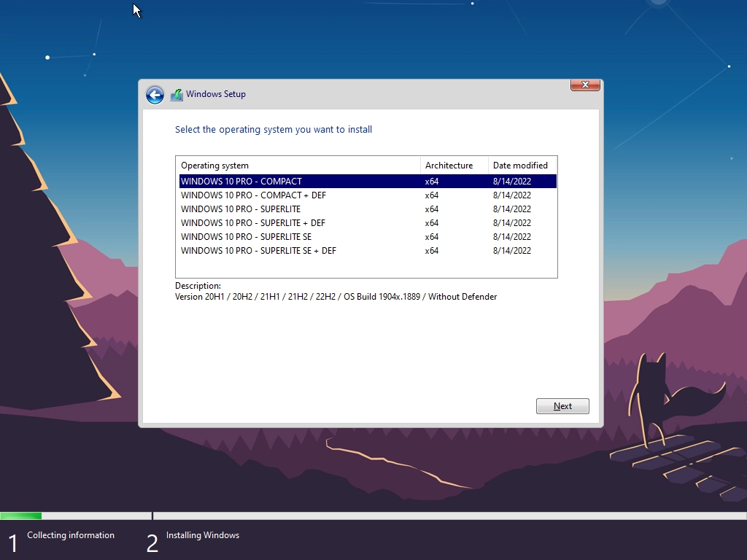The width and height of the screenshot is (747, 560).
Task: Click the Date modified column header
Action: (522, 166)
